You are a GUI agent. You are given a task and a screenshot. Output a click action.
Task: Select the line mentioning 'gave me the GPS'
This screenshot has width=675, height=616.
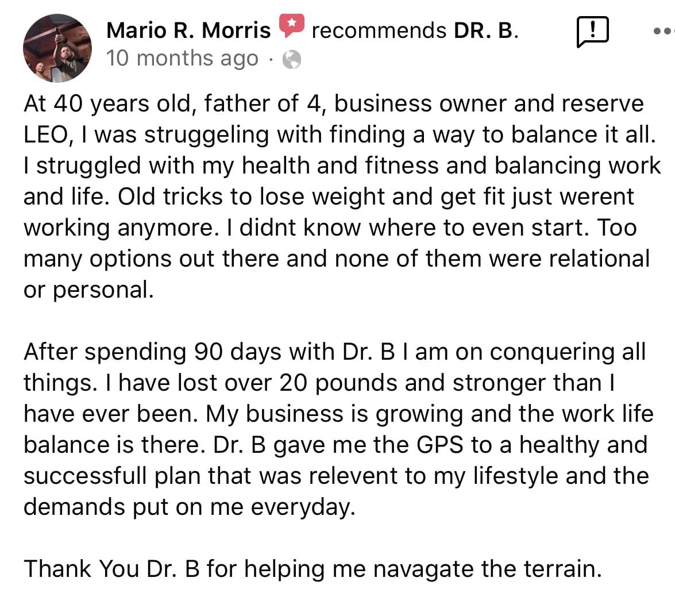(x=336, y=445)
